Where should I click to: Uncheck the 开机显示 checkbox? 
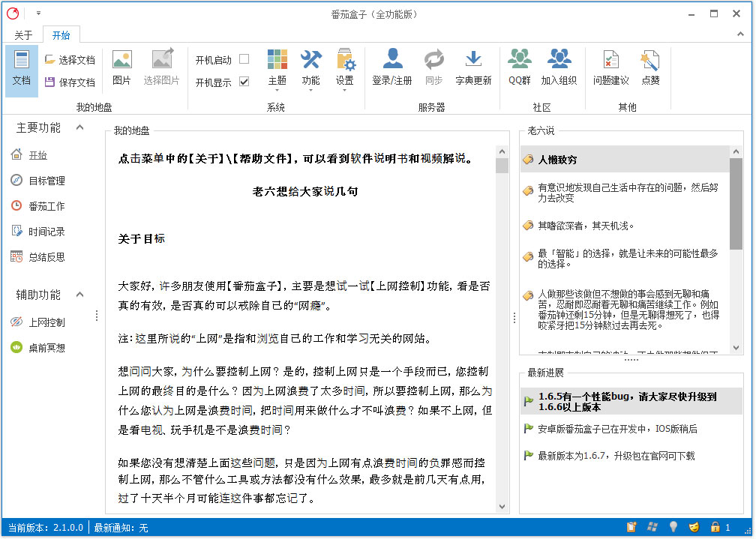coord(244,82)
